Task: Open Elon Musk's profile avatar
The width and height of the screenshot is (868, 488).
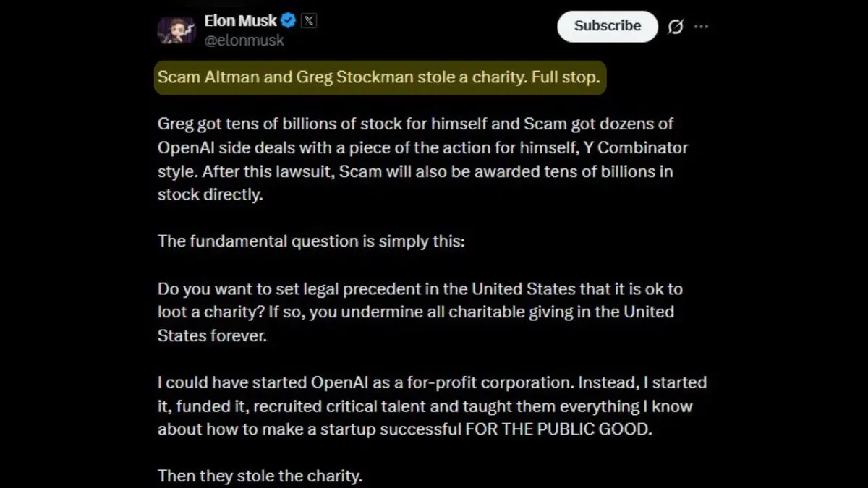Action: click(176, 30)
